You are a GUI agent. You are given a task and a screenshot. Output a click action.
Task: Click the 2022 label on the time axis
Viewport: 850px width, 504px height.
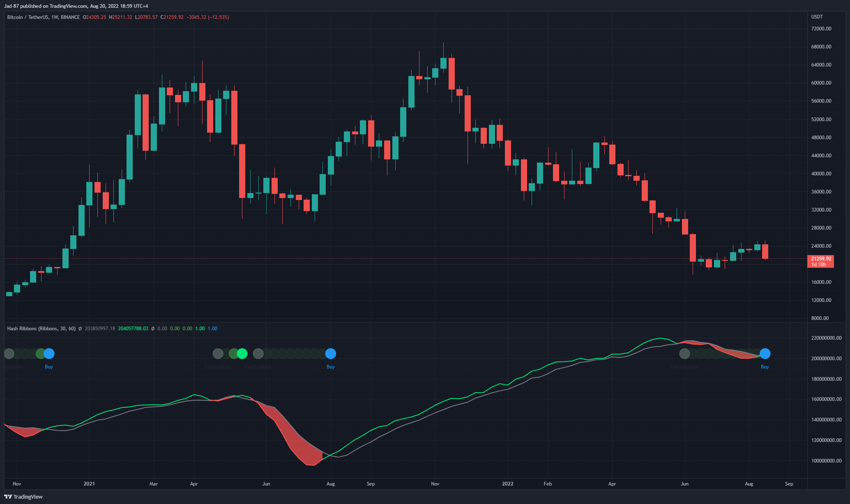(508, 484)
